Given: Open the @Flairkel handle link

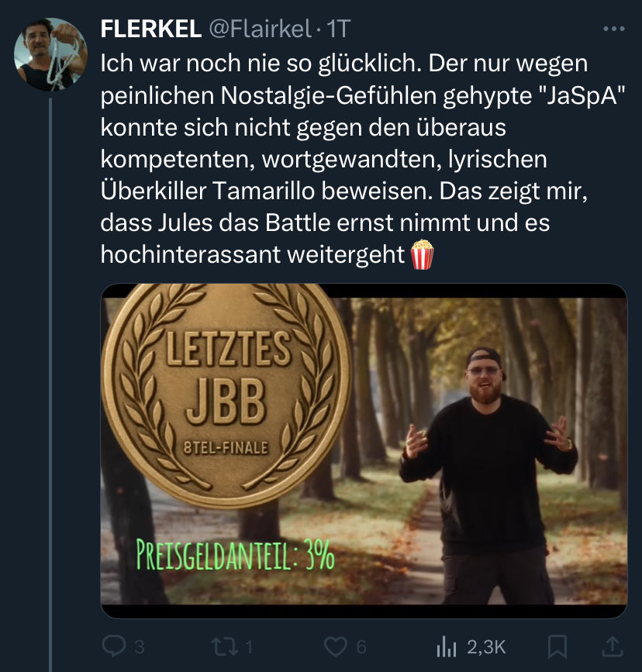Looking at the screenshot, I should pos(260,29).
